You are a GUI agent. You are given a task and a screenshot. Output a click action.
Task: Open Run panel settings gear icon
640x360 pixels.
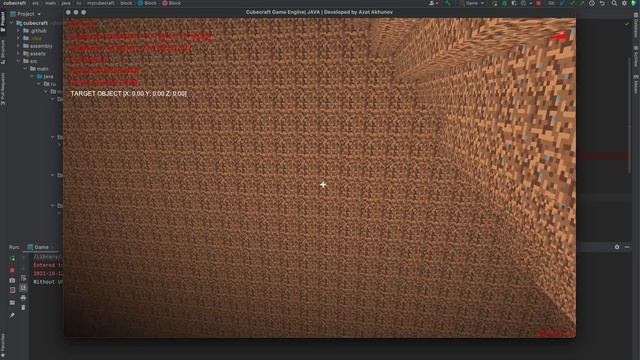(x=617, y=247)
